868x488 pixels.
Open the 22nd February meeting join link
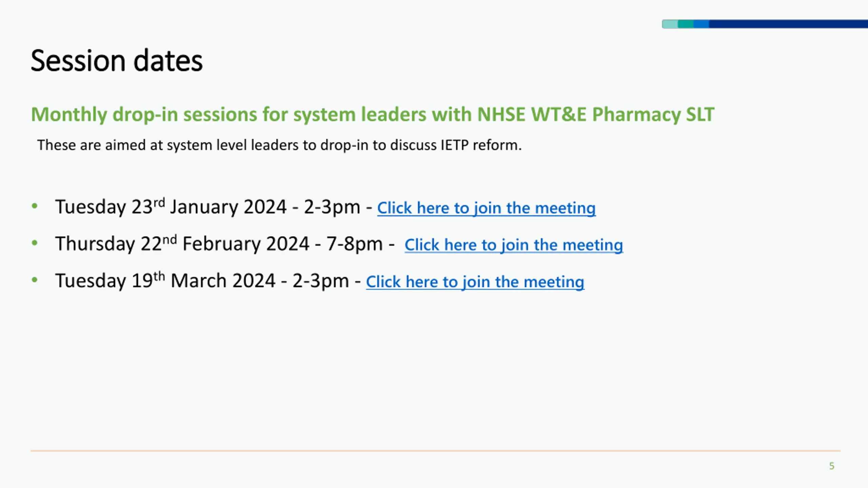tap(514, 245)
